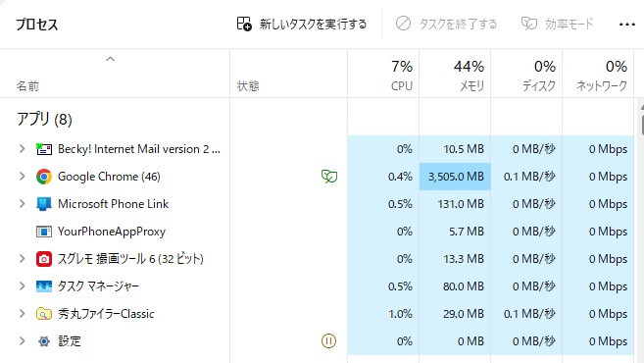Sort processes by the メモリ column
The height and width of the screenshot is (363, 644).
(455, 76)
